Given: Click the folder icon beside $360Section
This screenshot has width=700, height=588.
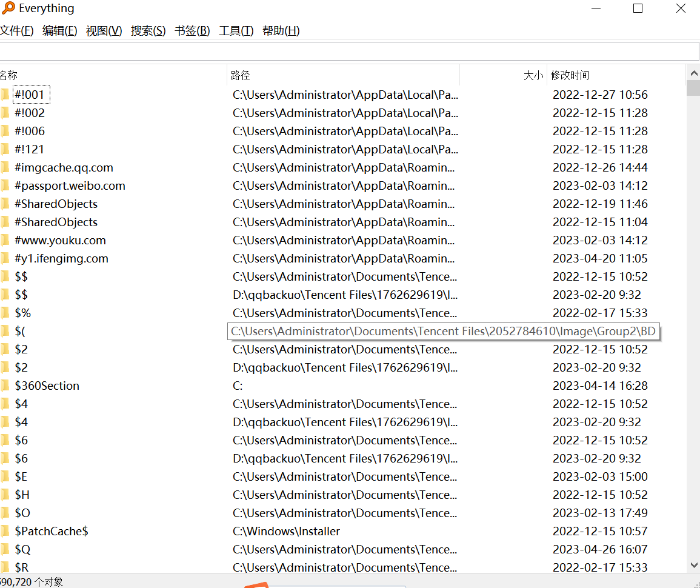Looking at the screenshot, I should pyautogui.click(x=5, y=386).
